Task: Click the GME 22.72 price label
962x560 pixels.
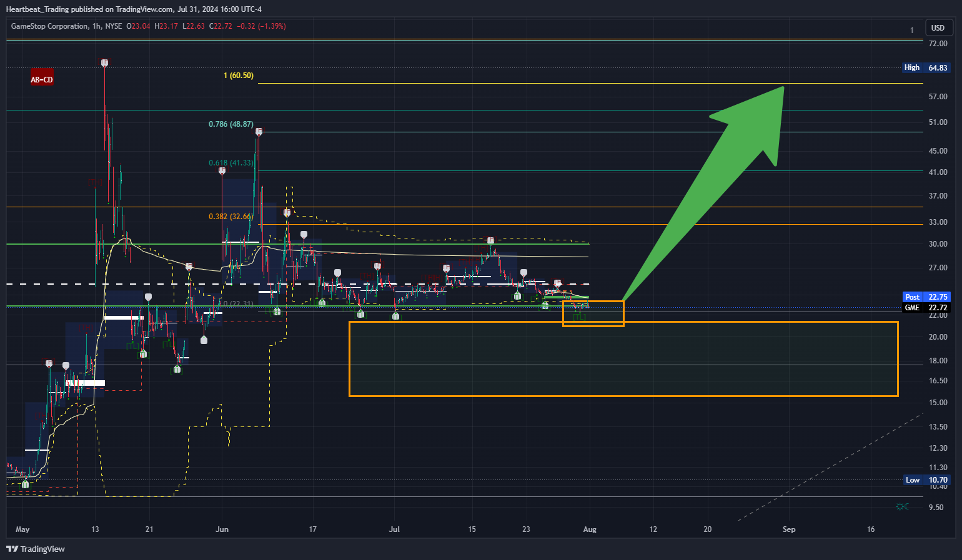Action: pyautogui.click(x=926, y=308)
